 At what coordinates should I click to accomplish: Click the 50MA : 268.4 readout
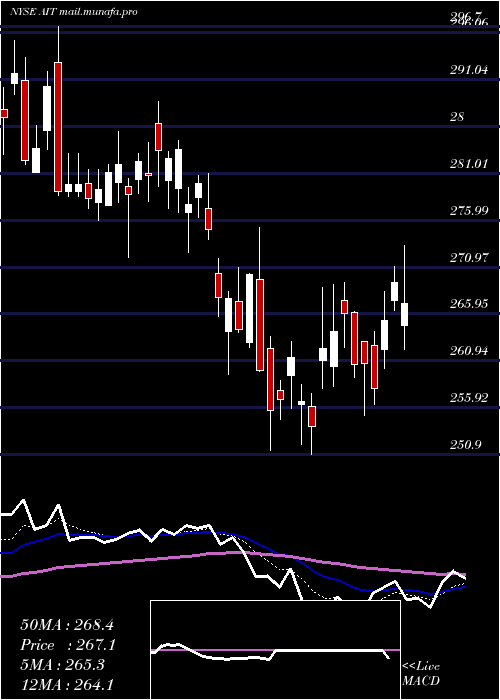(x=68, y=625)
